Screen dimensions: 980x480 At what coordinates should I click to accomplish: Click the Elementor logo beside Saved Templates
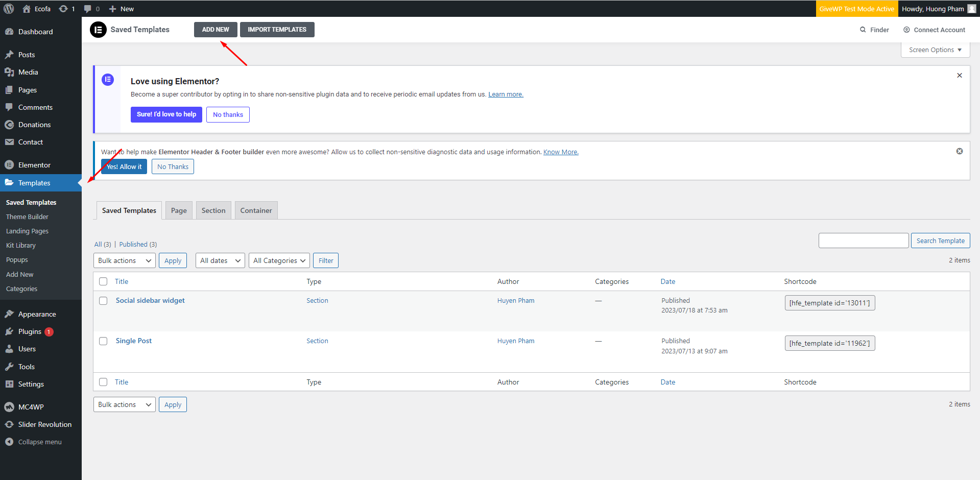click(x=98, y=30)
